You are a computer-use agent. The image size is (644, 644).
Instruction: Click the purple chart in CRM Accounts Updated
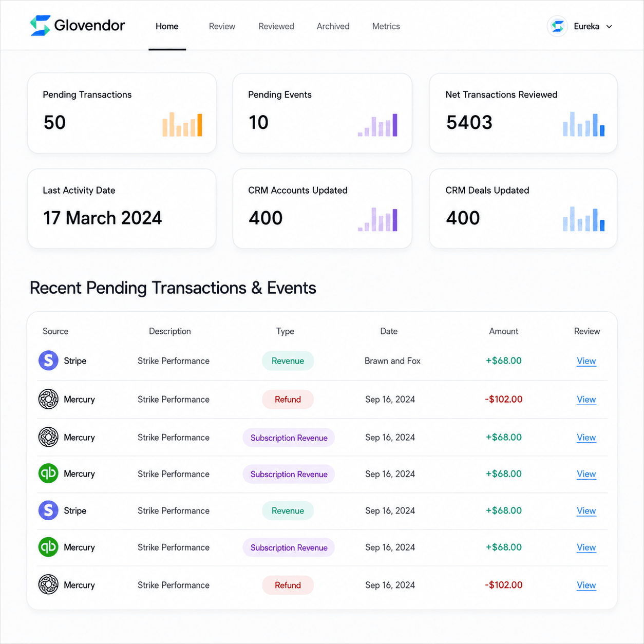click(377, 219)
